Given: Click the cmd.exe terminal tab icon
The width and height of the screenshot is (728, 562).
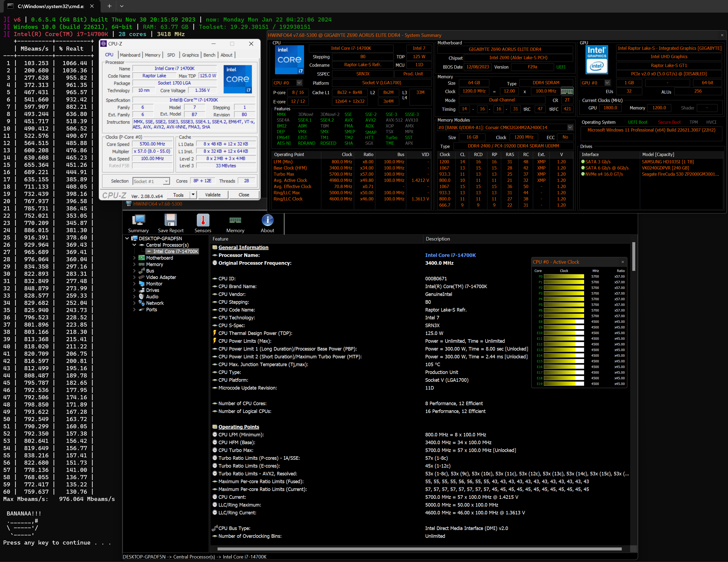Looking at the screenshot, I should (x=10, y=6).
